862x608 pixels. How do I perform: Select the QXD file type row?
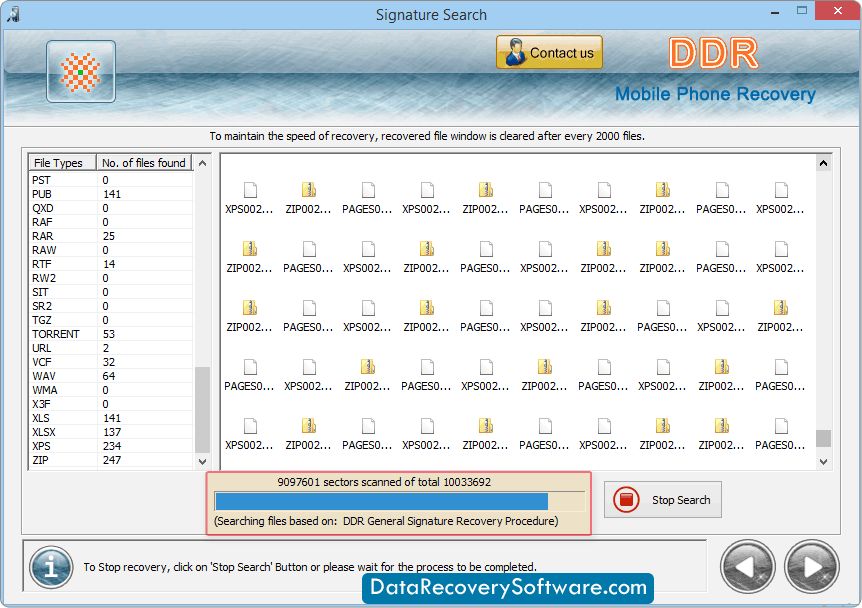pyautogui.click(x=111, y=208)
